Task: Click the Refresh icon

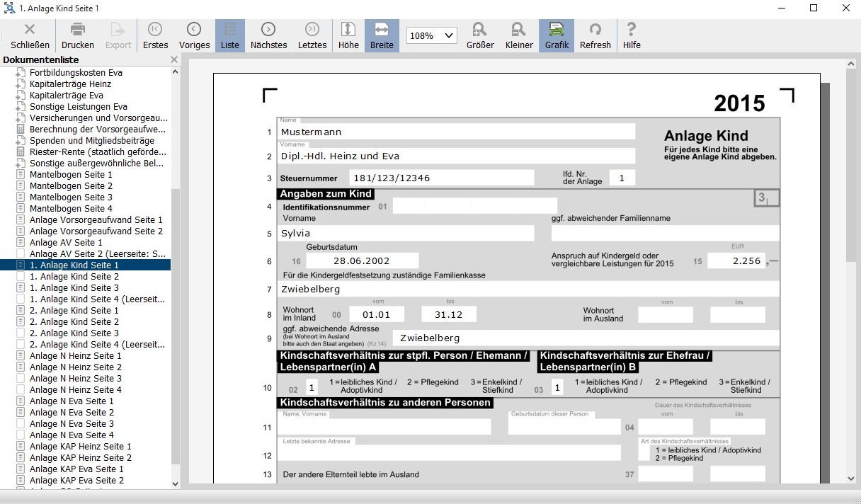Action: click(x=595, y=29)
